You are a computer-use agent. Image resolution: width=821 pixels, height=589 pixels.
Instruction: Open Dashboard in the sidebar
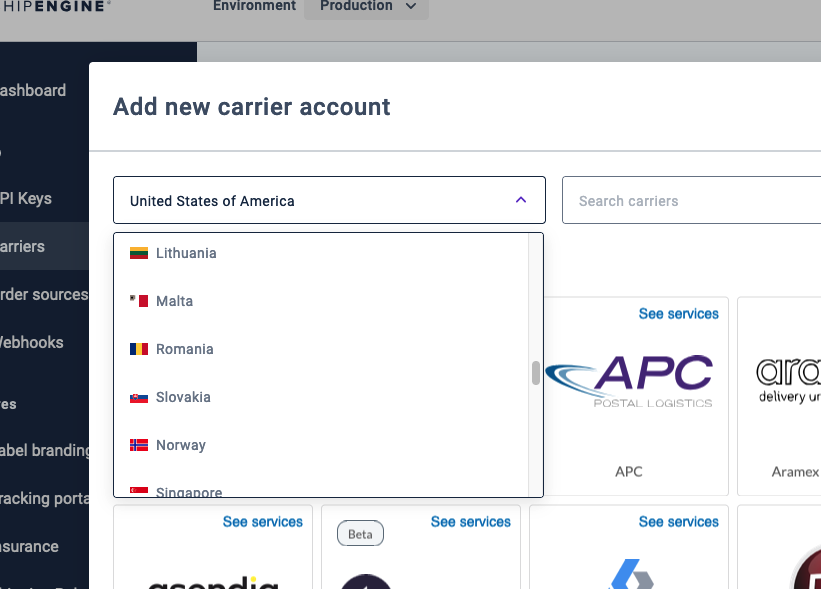pos(33,90)
